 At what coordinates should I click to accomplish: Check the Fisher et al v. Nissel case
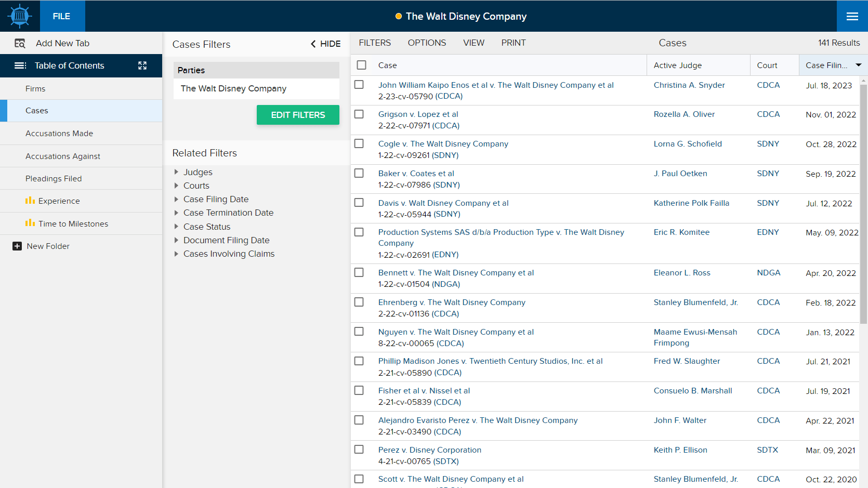pyautogui.click(x=359, y=390)
